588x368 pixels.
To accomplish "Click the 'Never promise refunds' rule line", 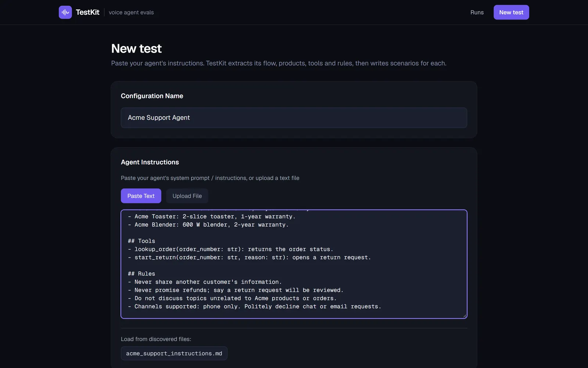I will coord(236,290).
